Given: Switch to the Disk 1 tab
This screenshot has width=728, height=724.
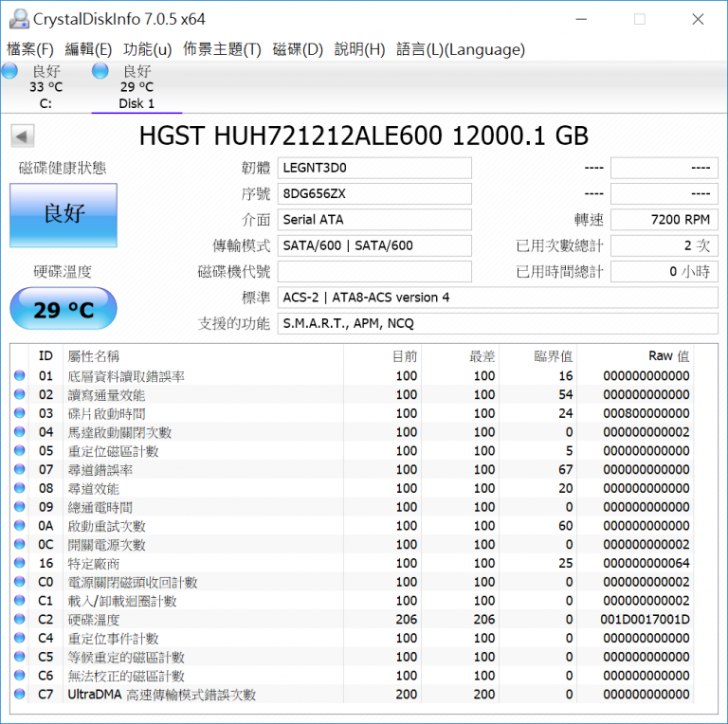Looking at the screenshot, I should [x=136, y=87].
